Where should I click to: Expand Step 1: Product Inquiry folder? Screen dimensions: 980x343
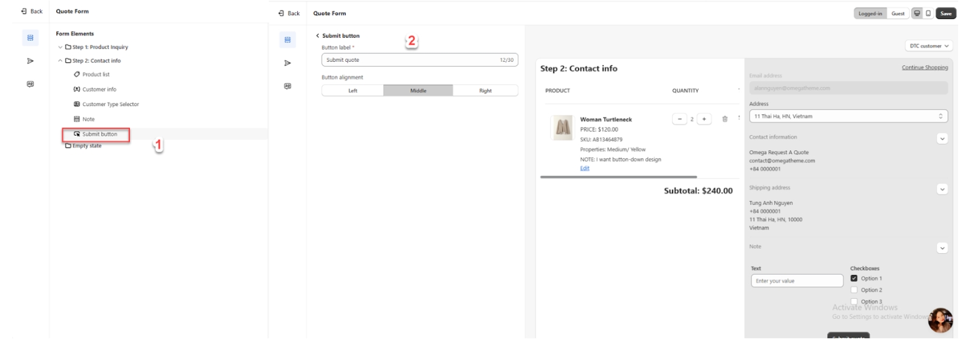pyautogui.click(x=61, y=47)
